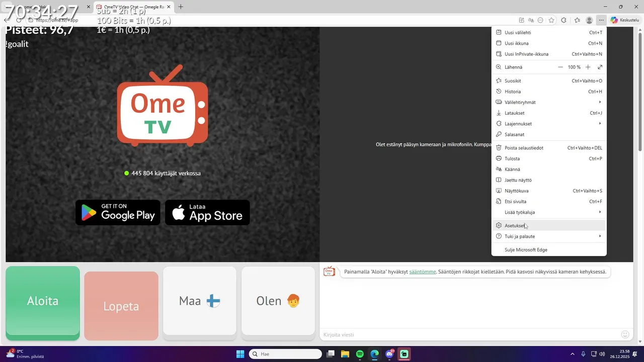The height and width of the screenshot is (362, 644).
Task: Open new tab with plus button
Action: click(181, 7)
